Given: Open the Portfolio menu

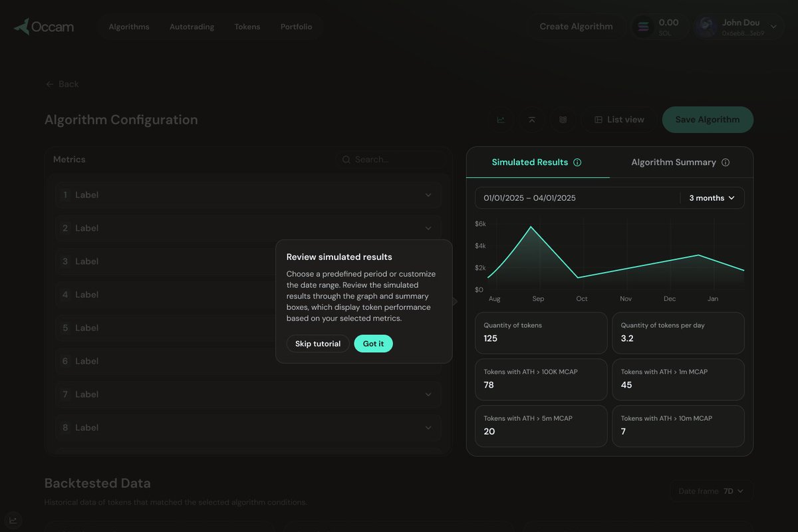Looking at the screenshot, I should pos(296,27).
